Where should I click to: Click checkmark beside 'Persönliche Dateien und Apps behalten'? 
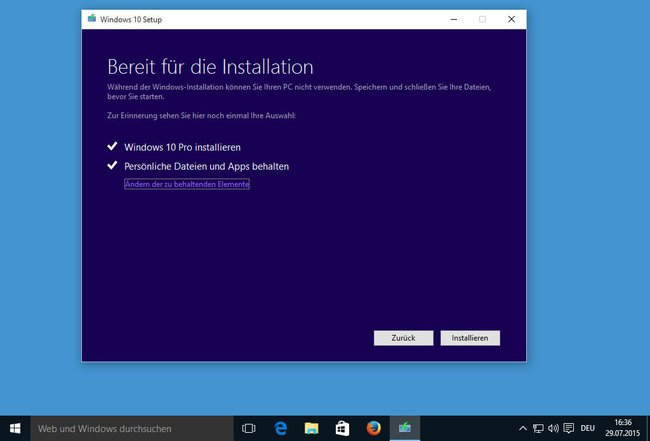click(x=112, y=165)
